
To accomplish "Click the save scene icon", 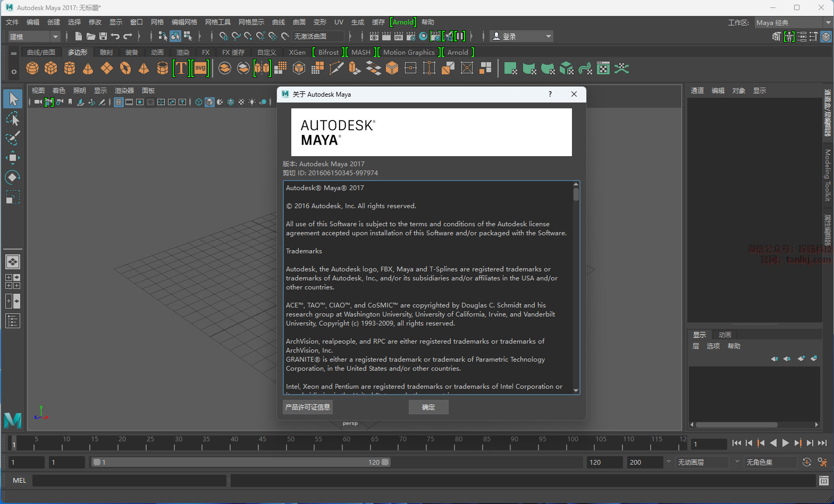I will point(103,36).
